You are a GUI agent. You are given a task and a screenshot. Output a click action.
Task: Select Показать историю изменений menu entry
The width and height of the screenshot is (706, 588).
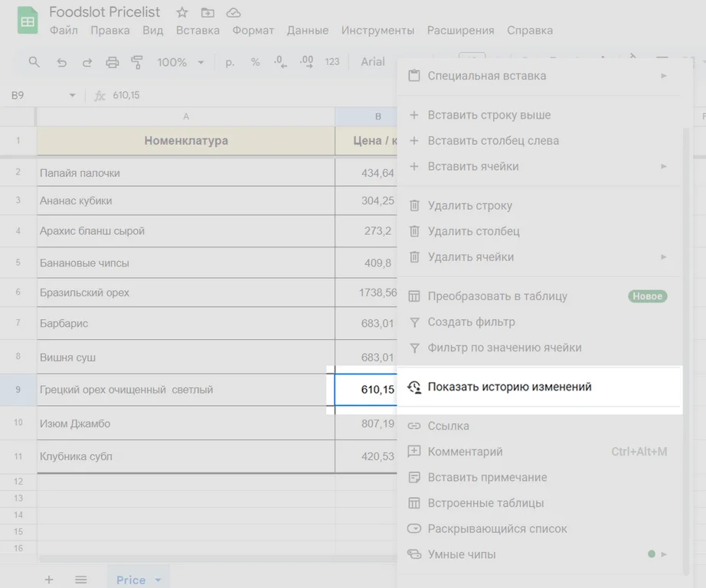point(509,387)
